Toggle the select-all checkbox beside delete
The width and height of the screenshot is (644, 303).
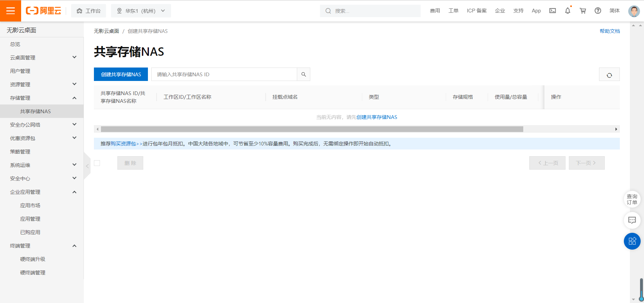[x=97, y=163]
